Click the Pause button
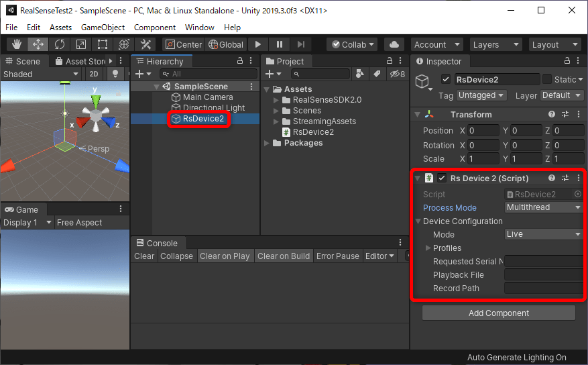This screenshot has height=365, width=588. pos(280,45)
